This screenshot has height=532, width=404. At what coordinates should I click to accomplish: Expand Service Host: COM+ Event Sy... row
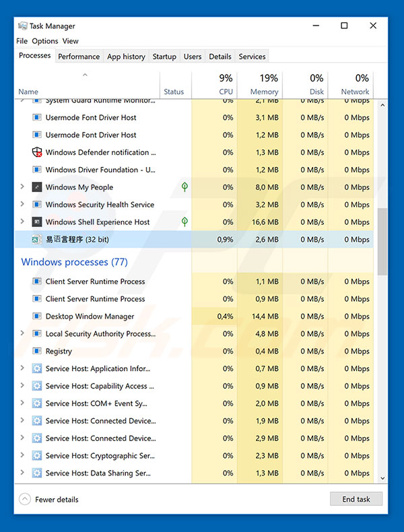point(22,403)
